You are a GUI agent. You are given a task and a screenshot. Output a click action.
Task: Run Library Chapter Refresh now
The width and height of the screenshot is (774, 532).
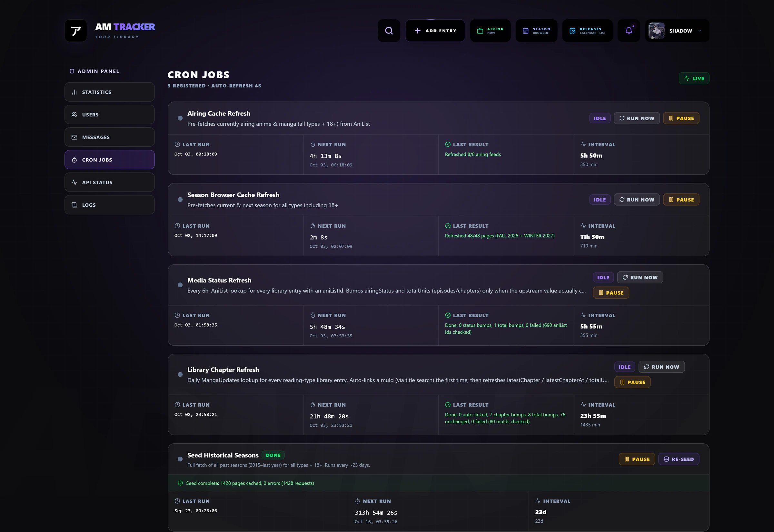point(661,367)
